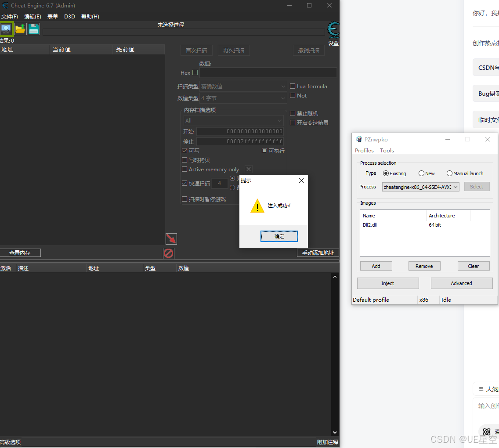Enable Lua formula checkbox
Screen dimensions: 499x448
(x=293, y=86)
